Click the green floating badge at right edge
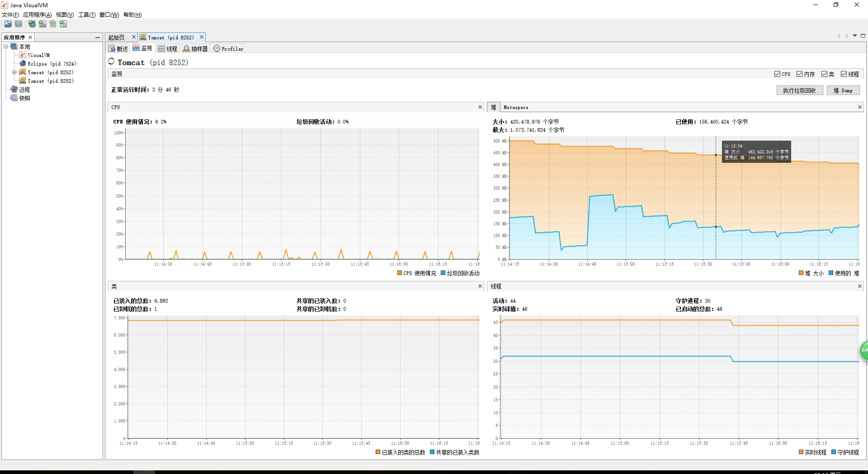 click(x=863, y=351)
